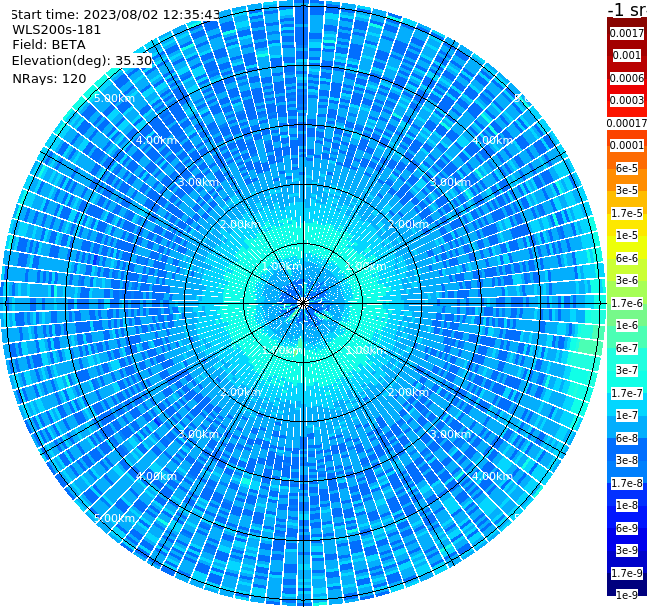Image resolution: width=647 pixels, height=607 pixels.
Task: Click the 0.00017 colorbar value
Action: pyautogui.click(x=627, y=123)
